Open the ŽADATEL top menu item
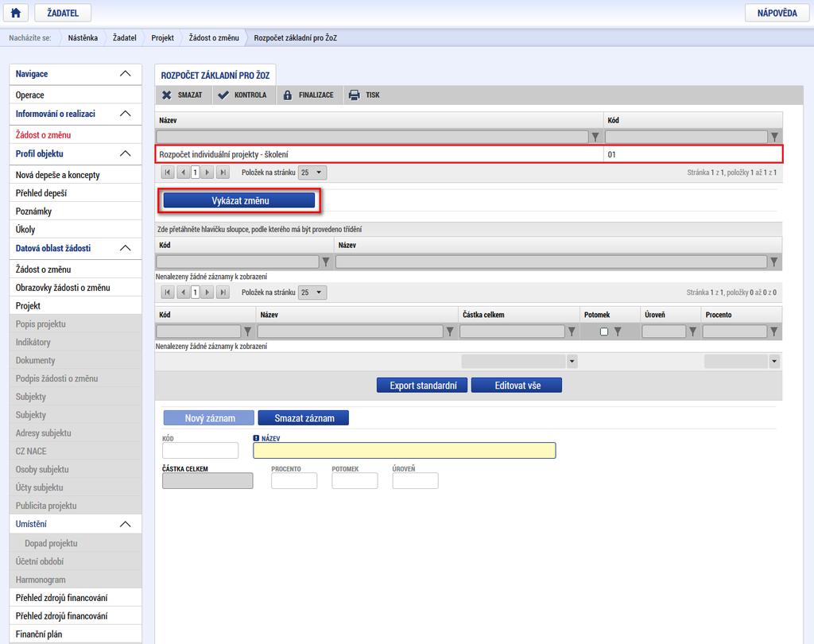 pos(63,13)
